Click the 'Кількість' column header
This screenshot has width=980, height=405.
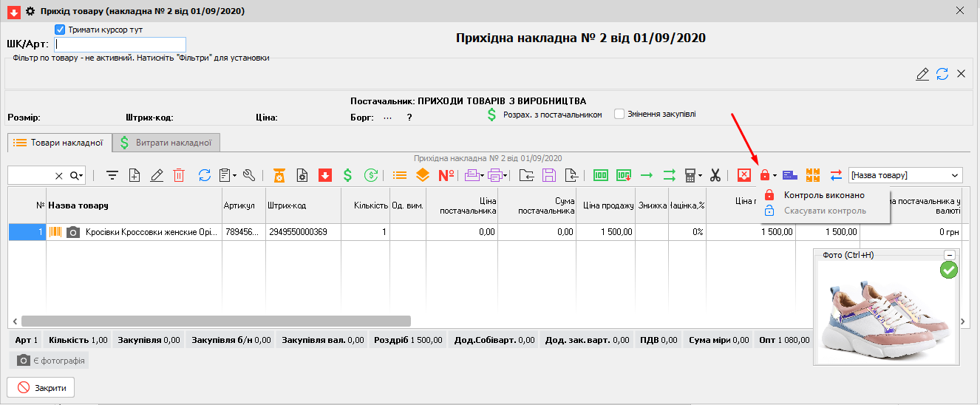[365, 205]
